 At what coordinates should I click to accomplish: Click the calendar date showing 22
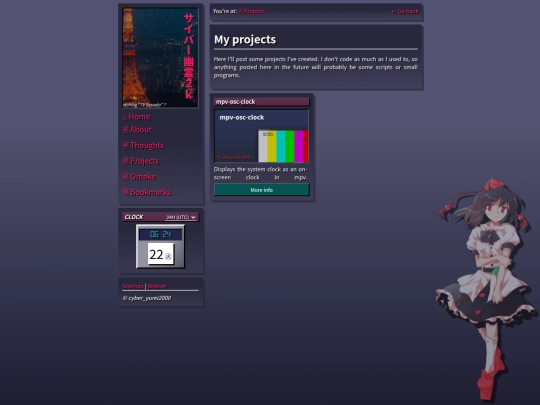pos(161,254)
